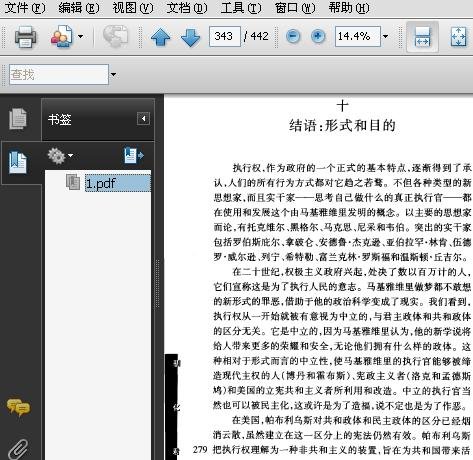The width and height of the screenshot is (473, 460).
Task: Go to previous page with up arrow
Action: pos(161,37)
